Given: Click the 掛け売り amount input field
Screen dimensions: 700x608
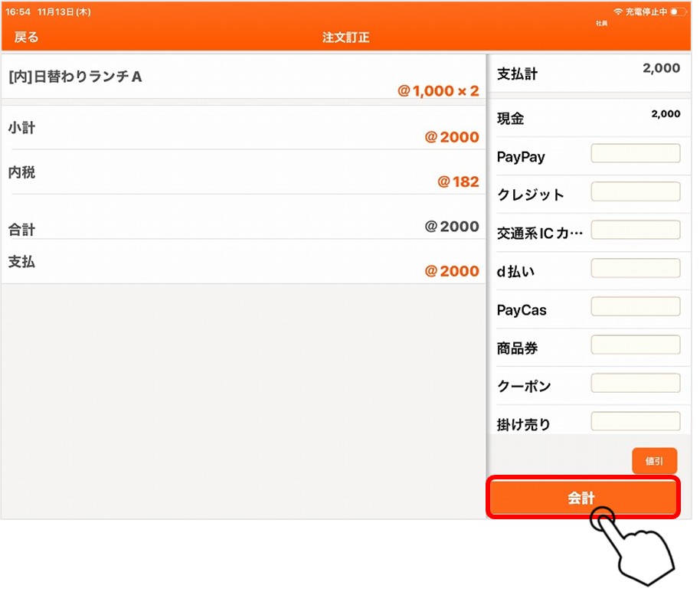Looking at the screenshot, I should [635, 421].
